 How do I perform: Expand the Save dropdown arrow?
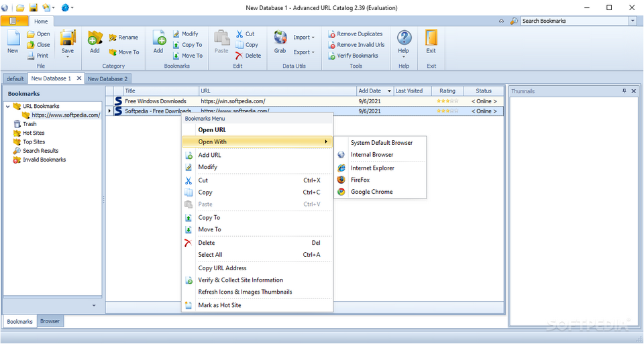click(x=68, y=56)
